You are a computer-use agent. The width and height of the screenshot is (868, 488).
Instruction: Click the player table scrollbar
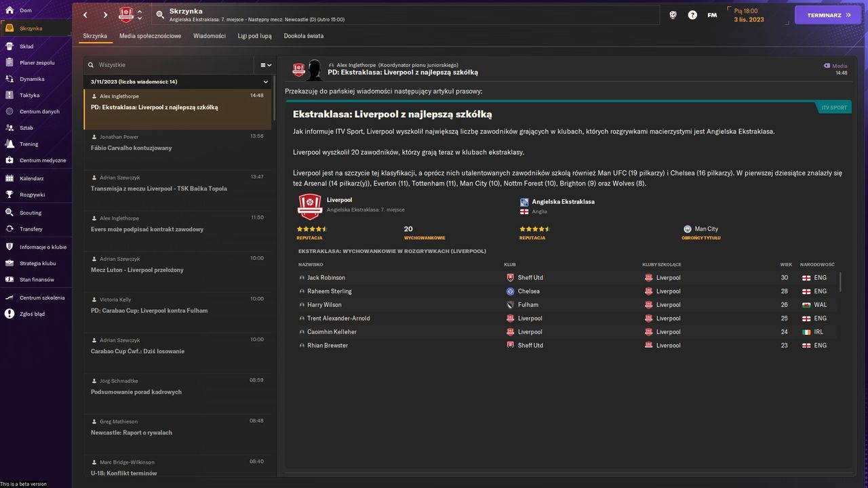click(x=840, y=282)
